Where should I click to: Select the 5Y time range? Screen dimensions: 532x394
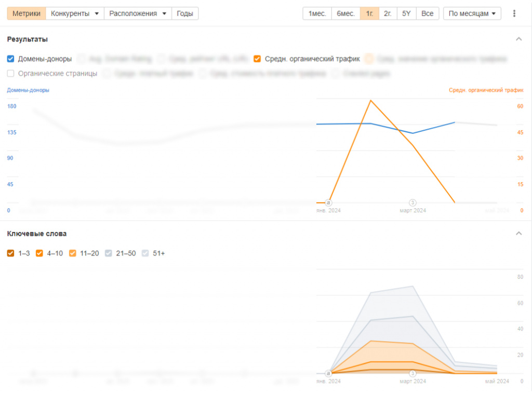point(406,13)
